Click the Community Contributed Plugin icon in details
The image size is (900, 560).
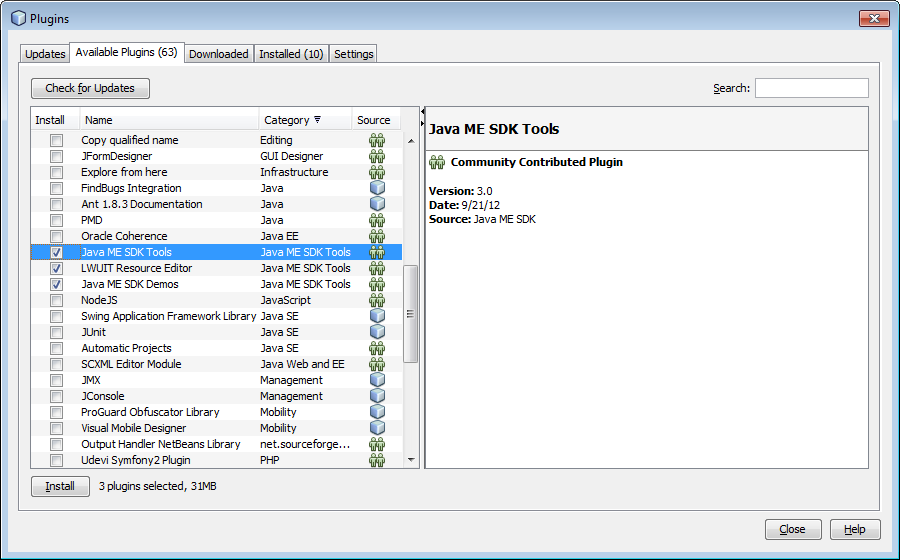[437, 162]
